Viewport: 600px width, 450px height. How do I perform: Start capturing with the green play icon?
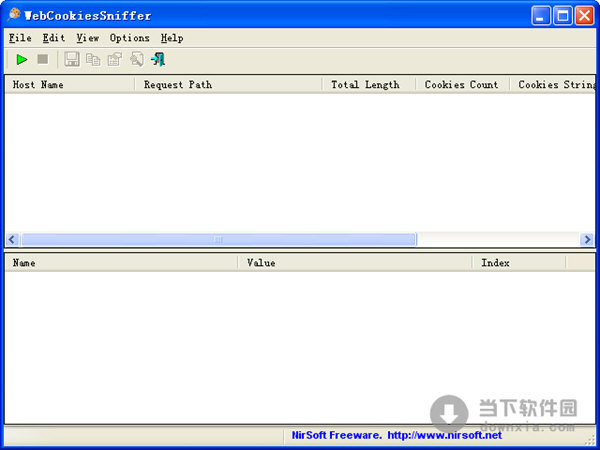click(22, 60)
